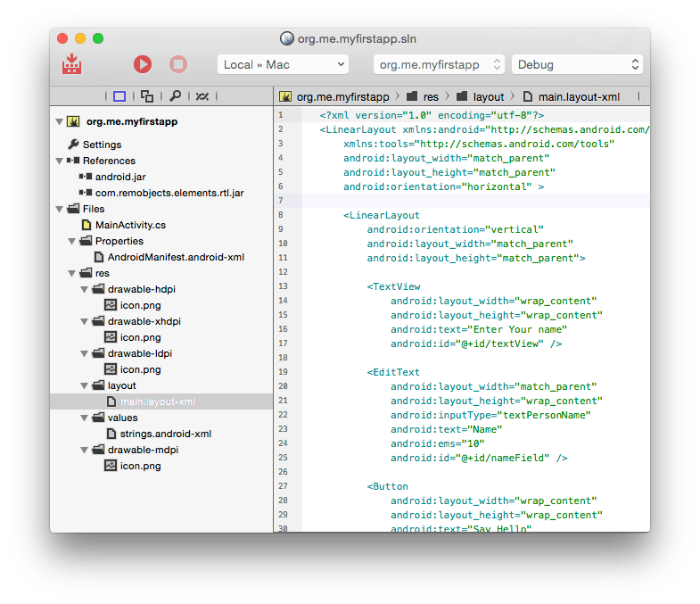Collapse the values folder
The height and width of the screenshot is (604, 700).
point(84,418)
